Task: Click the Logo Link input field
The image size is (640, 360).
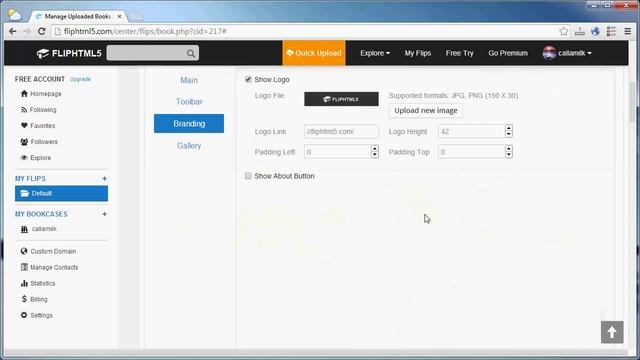Action: click(x=341, y=131)
